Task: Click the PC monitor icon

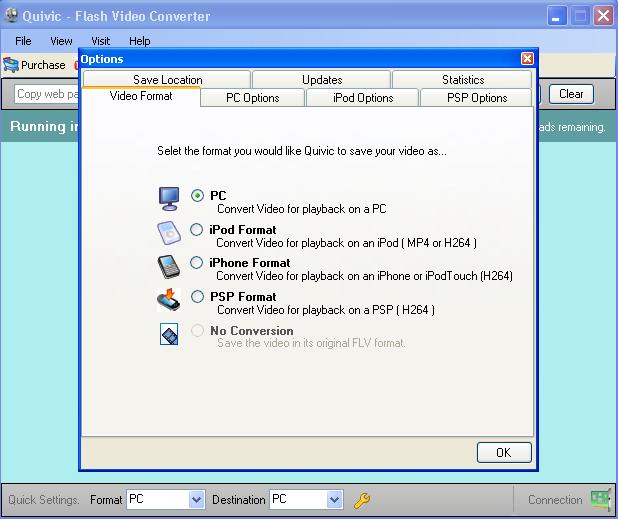Action: click(169, 199)
